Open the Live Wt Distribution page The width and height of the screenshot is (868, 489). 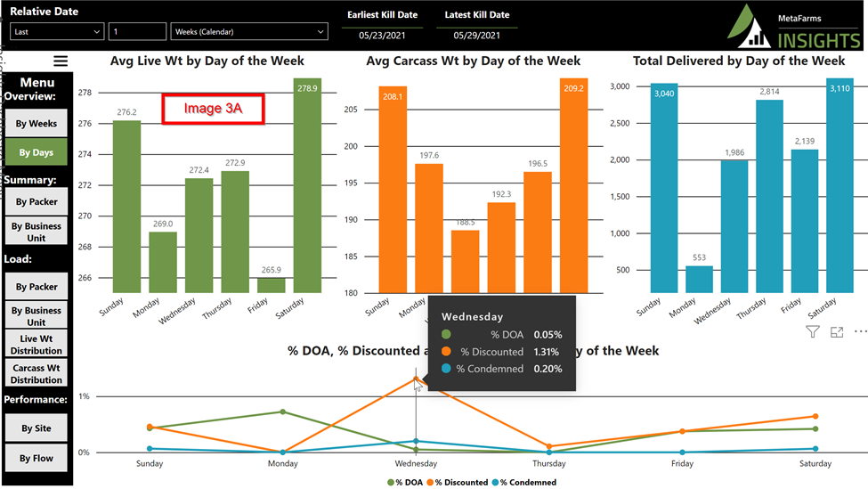(36, 344)
